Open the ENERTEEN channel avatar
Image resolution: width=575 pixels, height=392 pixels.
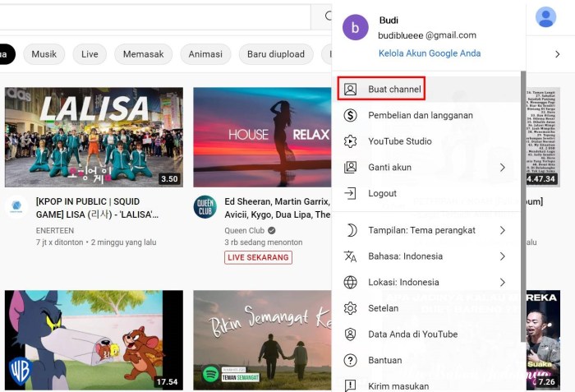[16, 206]
